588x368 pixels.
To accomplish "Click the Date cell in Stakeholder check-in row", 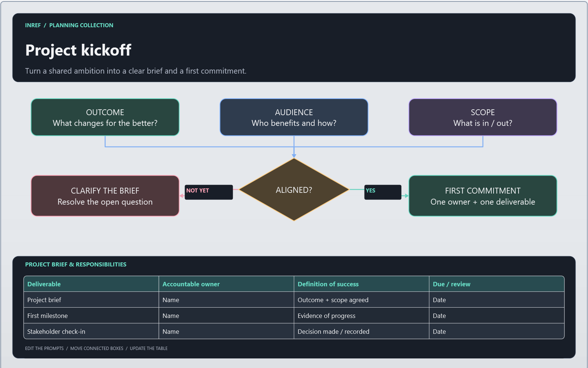I will [497, 332].
